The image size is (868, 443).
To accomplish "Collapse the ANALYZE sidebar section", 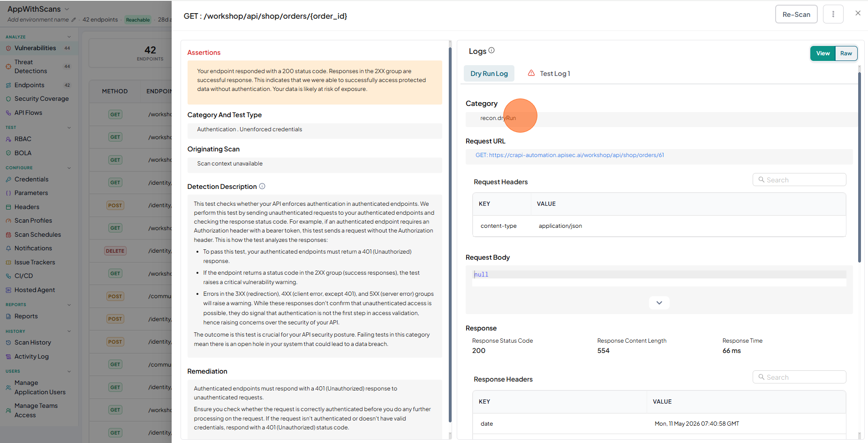I will tap(69, 37).
